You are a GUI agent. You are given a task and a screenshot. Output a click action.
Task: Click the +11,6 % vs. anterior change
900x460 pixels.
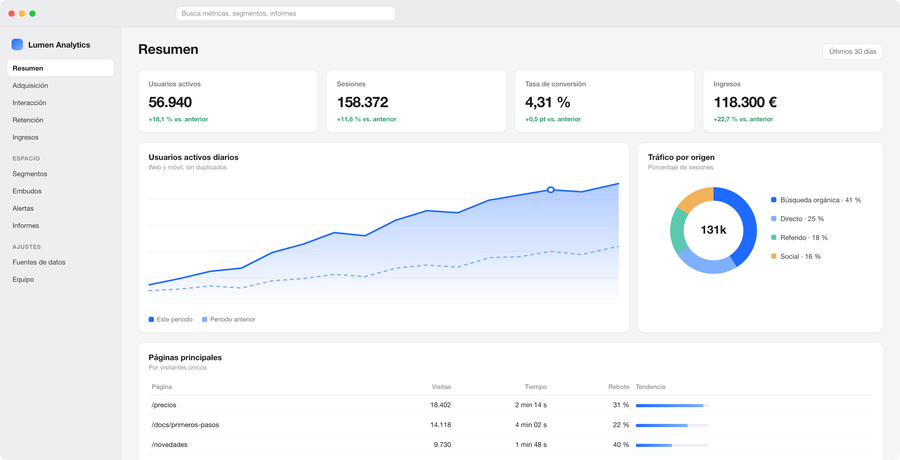click(366, 119)
